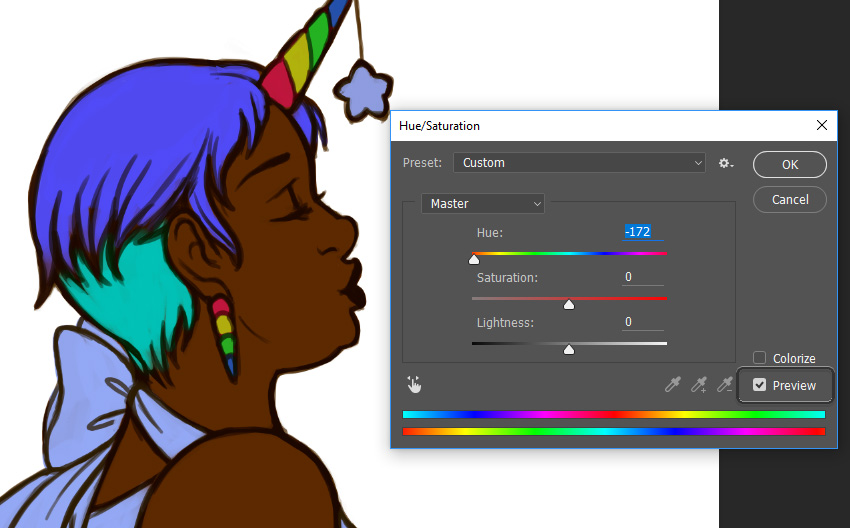The width and height of the screenshot is (850, 528).
Task: Click the Saturation: label
Action: coord(507,278)
